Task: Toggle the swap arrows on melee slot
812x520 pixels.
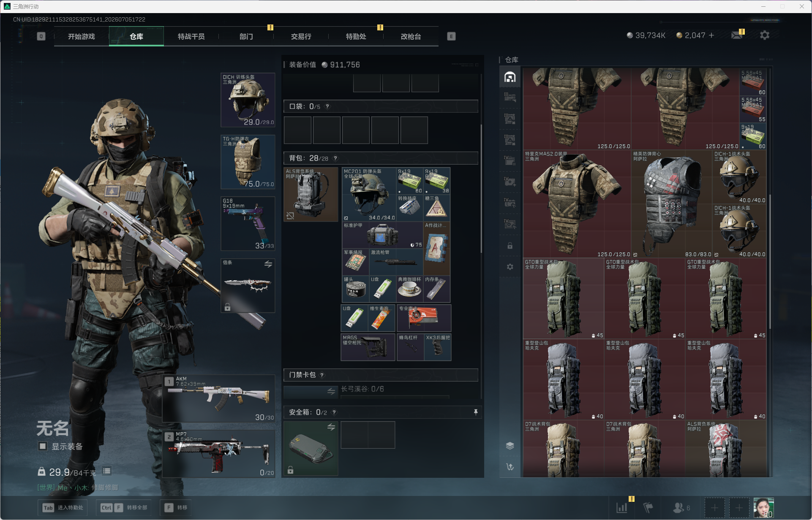Action: point(268,264)
